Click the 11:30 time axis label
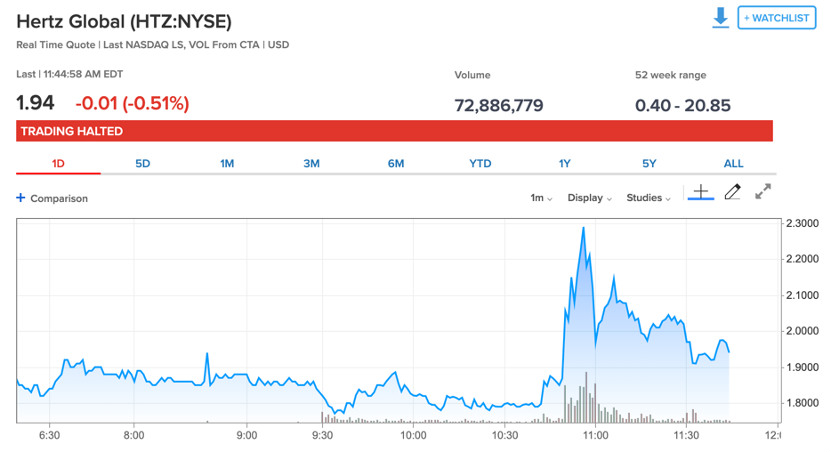Viewport: 830px width, 452px height. coord(687,435)
